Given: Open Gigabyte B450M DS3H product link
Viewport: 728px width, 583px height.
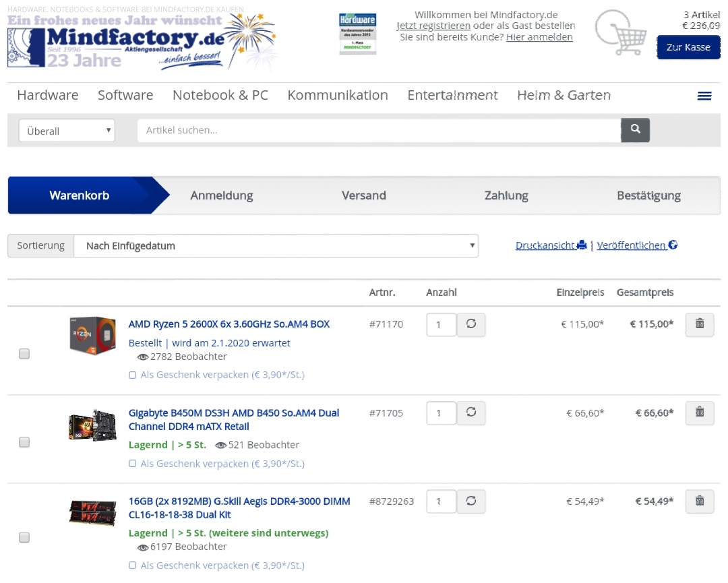Looking at the screenshot, I should (233, 420).
